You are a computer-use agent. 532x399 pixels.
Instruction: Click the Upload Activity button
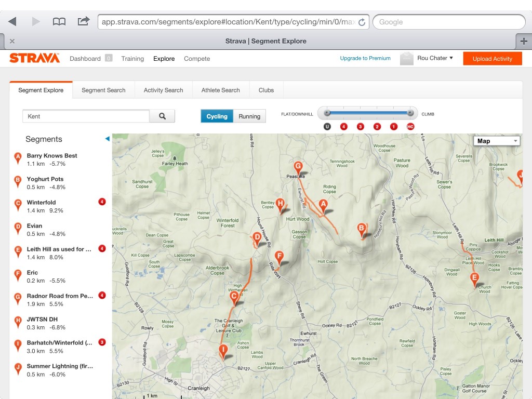pyautogui.click(x=492, y=59)
